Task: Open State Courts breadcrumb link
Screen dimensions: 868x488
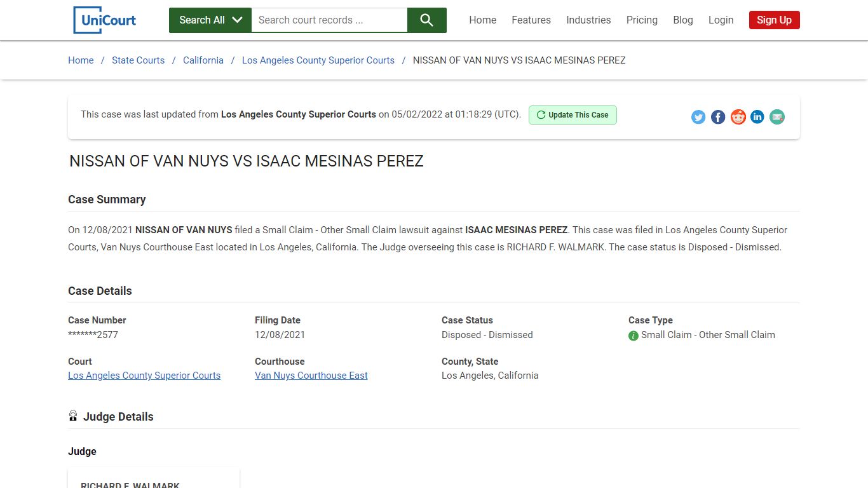Action: tap(138, 60)
